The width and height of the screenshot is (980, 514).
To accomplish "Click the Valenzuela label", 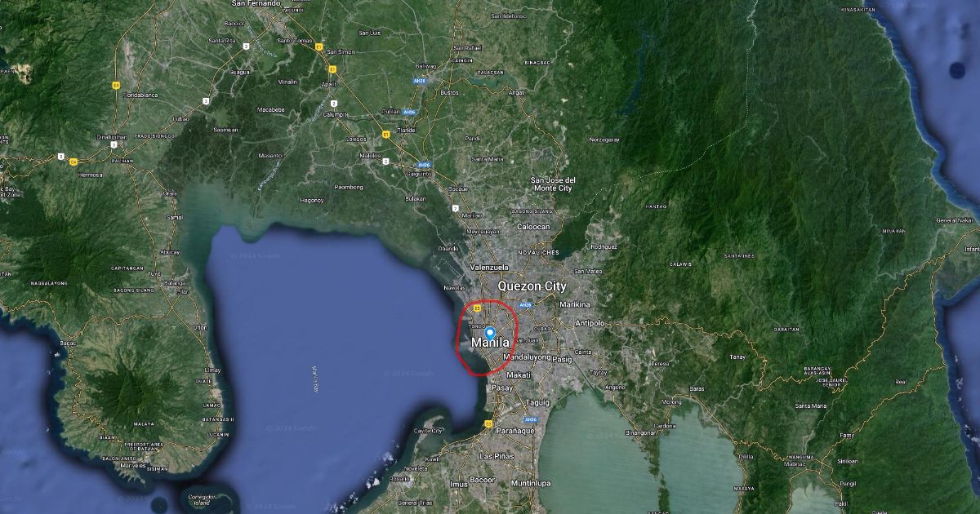I will 489,267.
